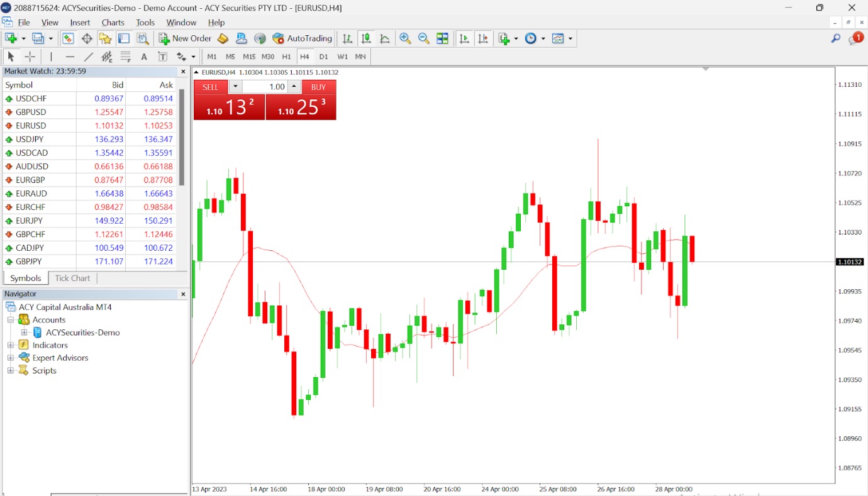Click the zoom in magnifier icon

[405, 38]
